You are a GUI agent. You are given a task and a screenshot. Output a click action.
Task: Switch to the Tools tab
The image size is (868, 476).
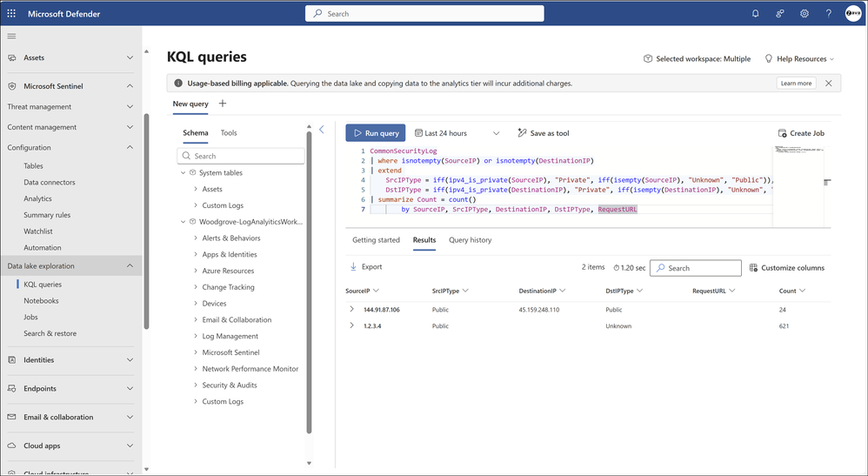229,132
